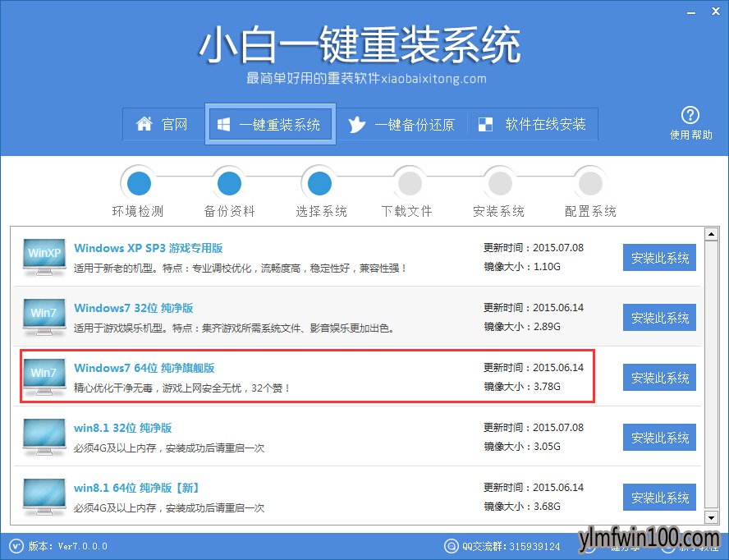Click the 环境检测 step circle
Image resolution: width=729 pixels, height=560 pixels.
pos(139,183)
